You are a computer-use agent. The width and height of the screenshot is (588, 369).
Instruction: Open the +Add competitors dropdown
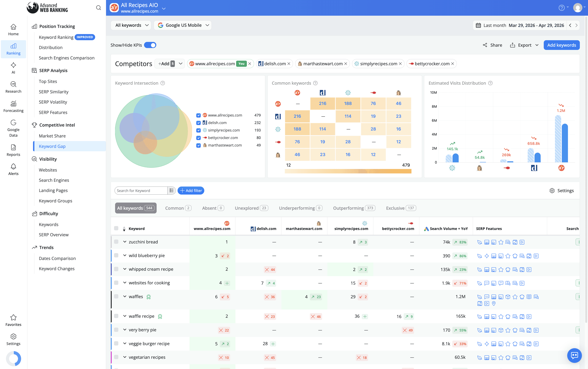coord(170,64)
